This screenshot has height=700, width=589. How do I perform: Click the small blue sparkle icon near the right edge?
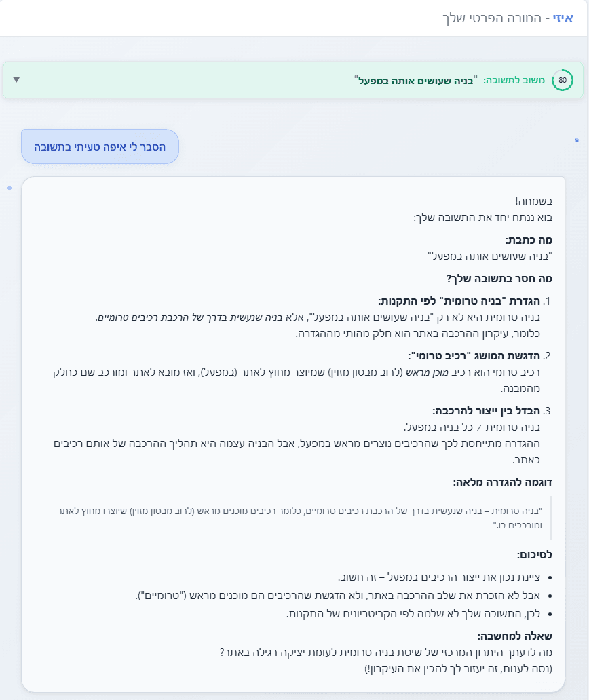576,139
